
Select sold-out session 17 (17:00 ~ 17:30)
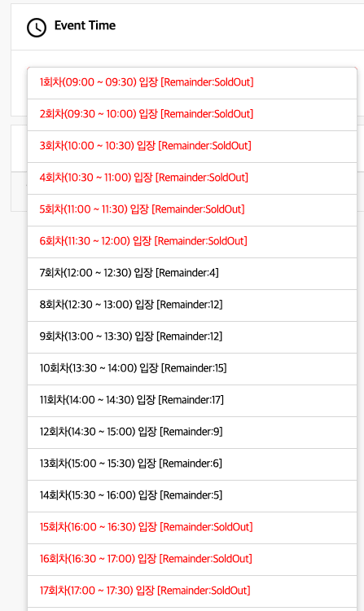coord(192,591)
